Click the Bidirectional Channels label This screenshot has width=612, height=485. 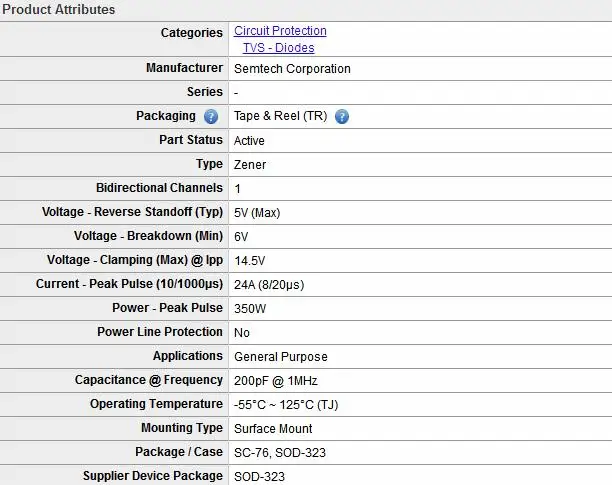(x=159, y=188)
